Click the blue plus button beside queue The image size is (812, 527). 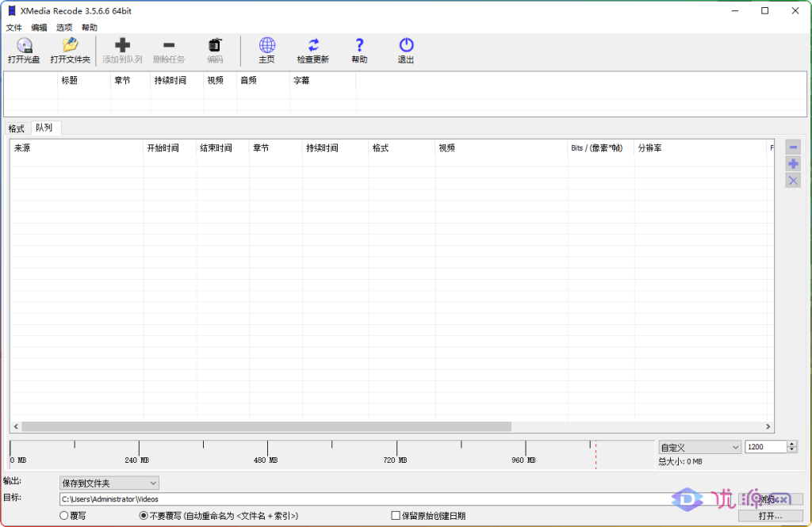pos(793,164)
